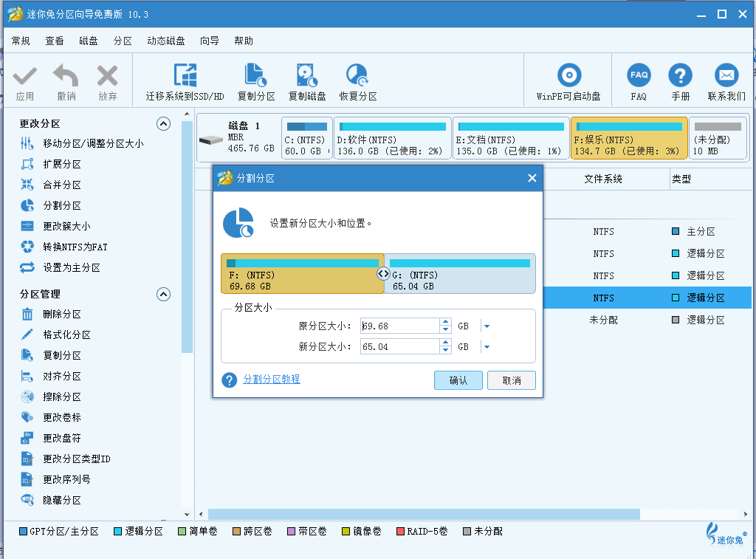Choose Delete Partition (删除分区) in sidebar
This screenshot has width=756, height=559.
click(x=62, y=314)
